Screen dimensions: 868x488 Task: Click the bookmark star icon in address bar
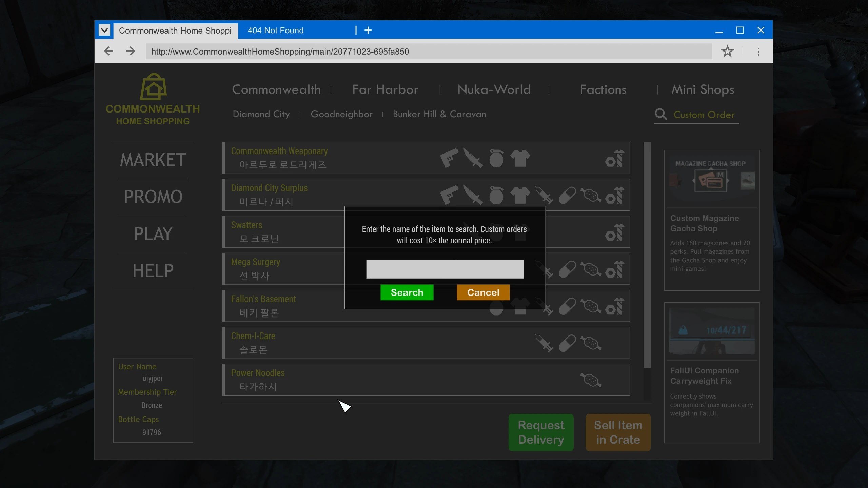(x=727, y=52)
